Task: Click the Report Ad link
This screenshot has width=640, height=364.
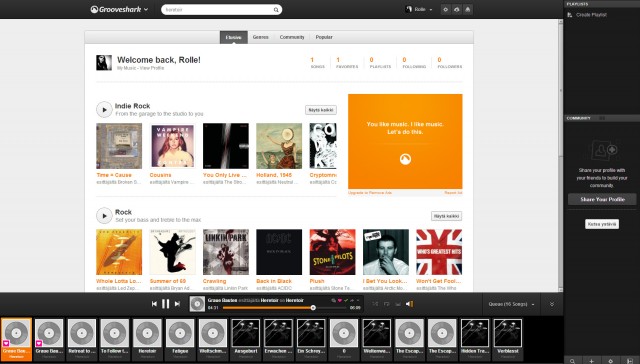Action: tap(453, 193)
